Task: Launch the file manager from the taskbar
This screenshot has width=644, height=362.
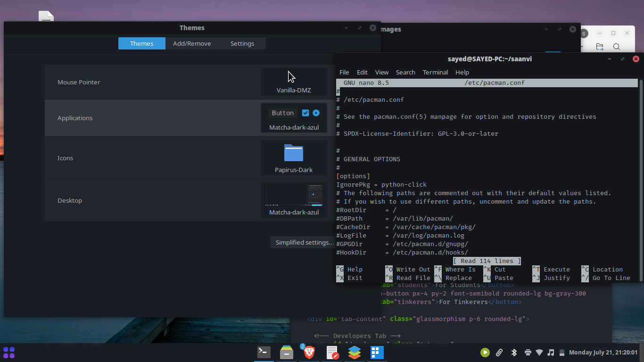Action: 287,352
